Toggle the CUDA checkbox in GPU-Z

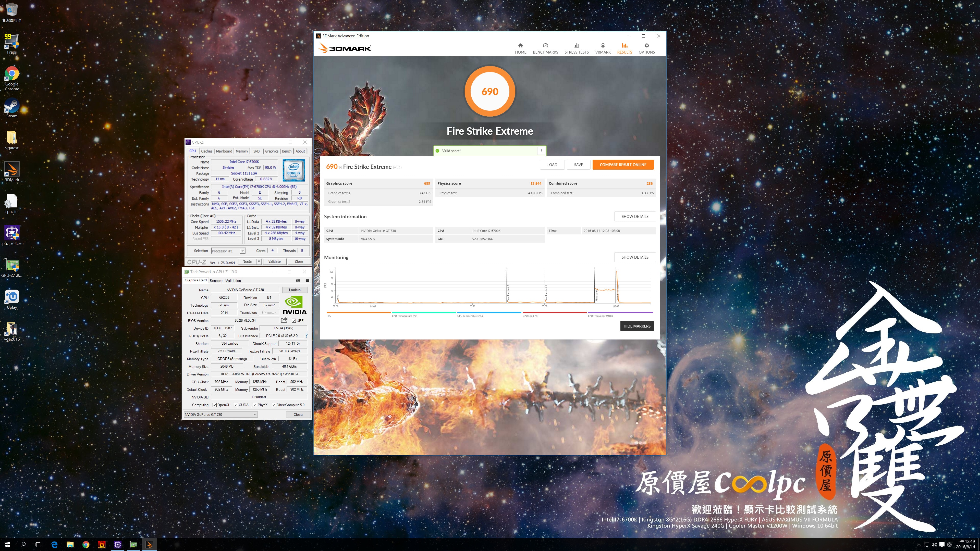pyautogui.click(x=236, y=405)
